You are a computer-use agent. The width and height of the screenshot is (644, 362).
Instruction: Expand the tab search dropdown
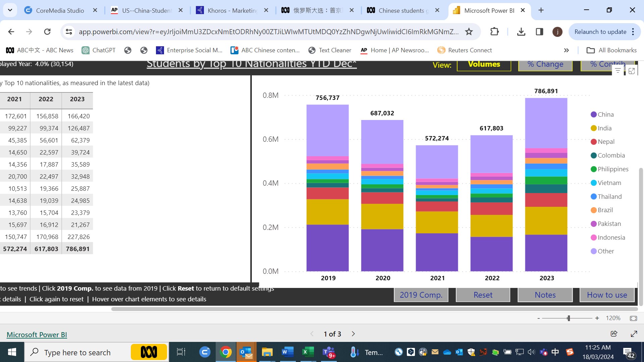(10, 10)
